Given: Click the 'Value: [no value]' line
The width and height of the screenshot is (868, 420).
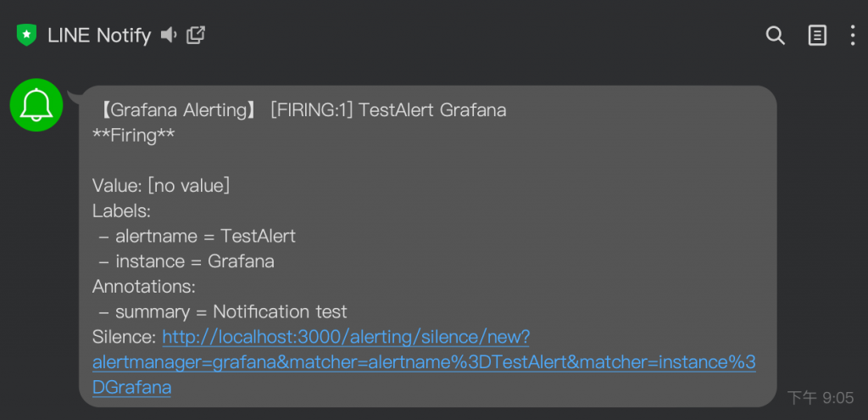Looking at the screenshot, I should coord(161,186).
